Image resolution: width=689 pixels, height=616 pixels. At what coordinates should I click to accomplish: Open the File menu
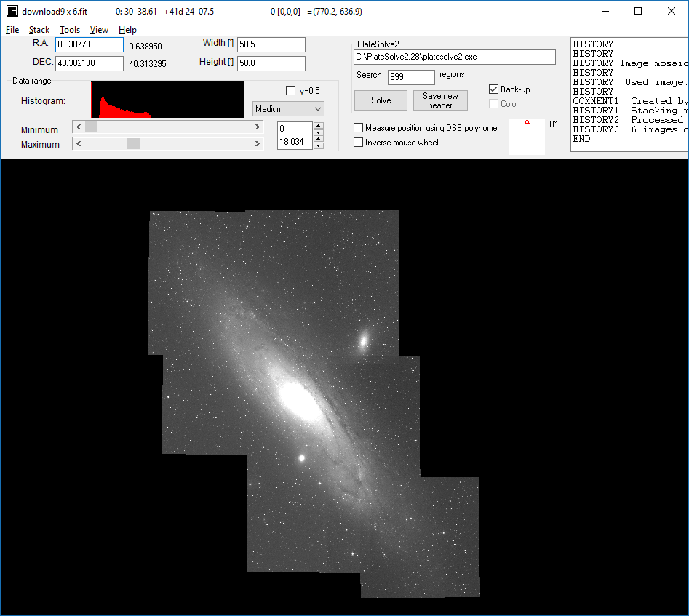(x=12, y=30)
